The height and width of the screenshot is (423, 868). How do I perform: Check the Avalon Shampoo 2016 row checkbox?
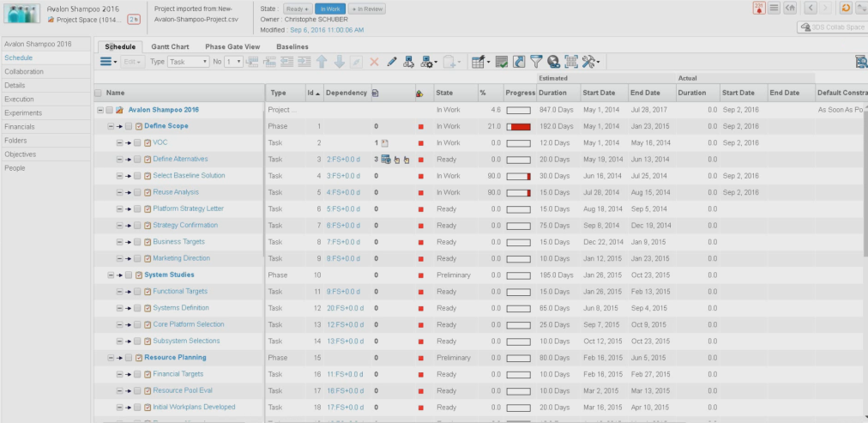click(109, 110)
